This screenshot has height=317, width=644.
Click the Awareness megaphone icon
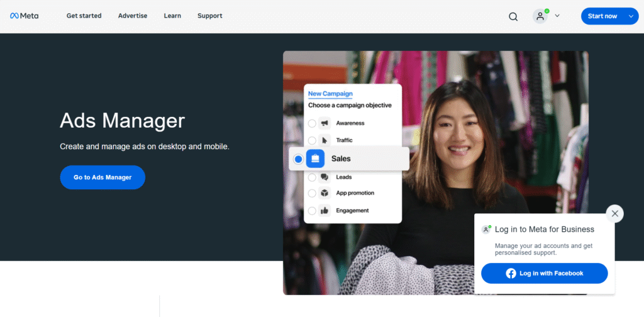pyautogui.click(x=325, y=123)
